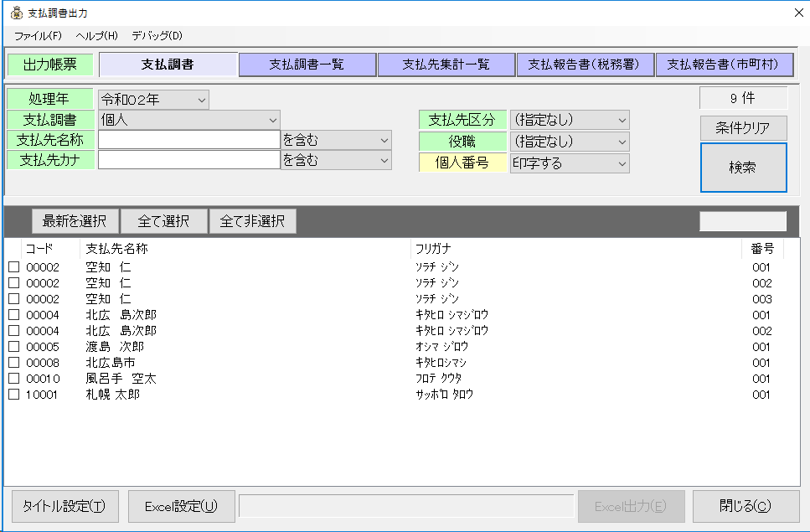The image size is (810, 532).
Task: Select the 支払報告書（税務署） tab
Action: pos(586,64)
